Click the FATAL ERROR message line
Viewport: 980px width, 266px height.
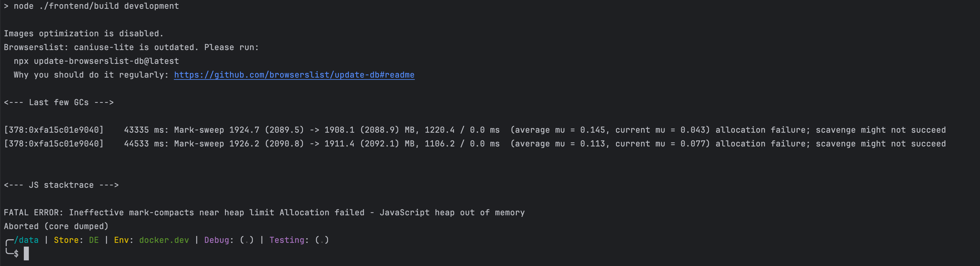pos(264,213)
